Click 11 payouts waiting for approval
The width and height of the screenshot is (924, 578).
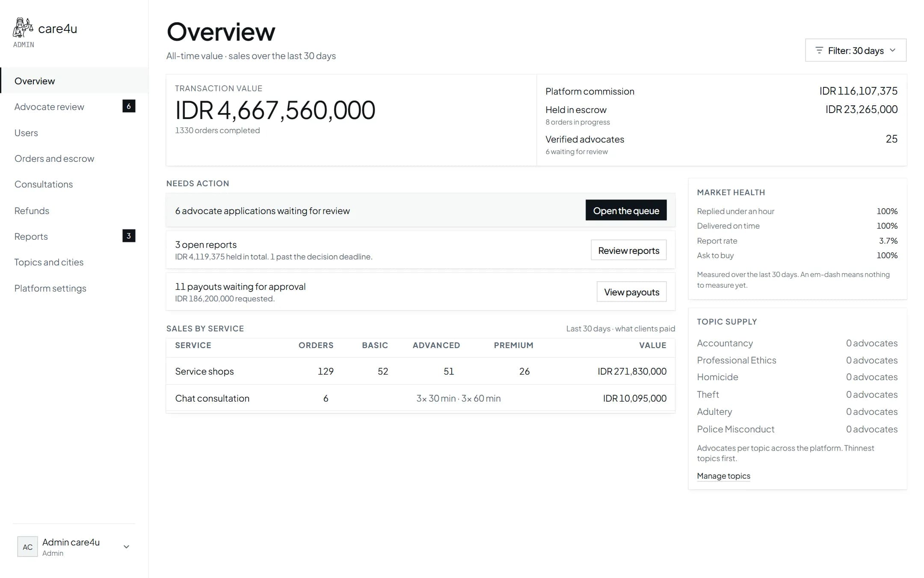point(240,286)
